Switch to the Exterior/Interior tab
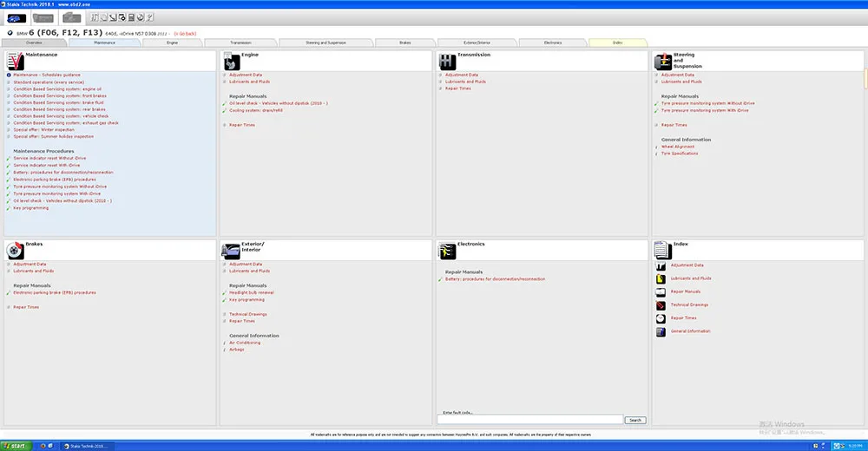 (x=477, y=42)
